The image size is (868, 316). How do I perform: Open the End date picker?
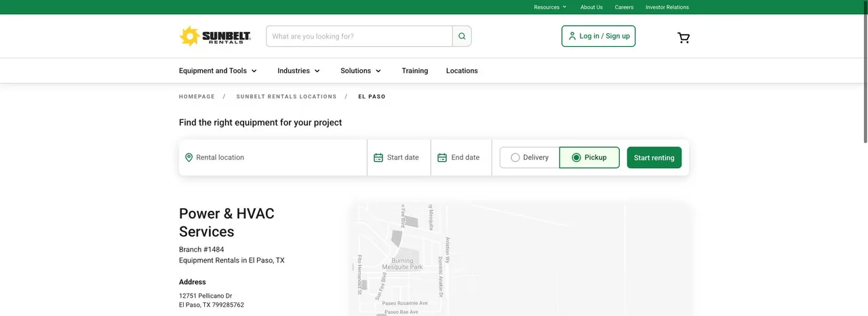pos(461,157)
